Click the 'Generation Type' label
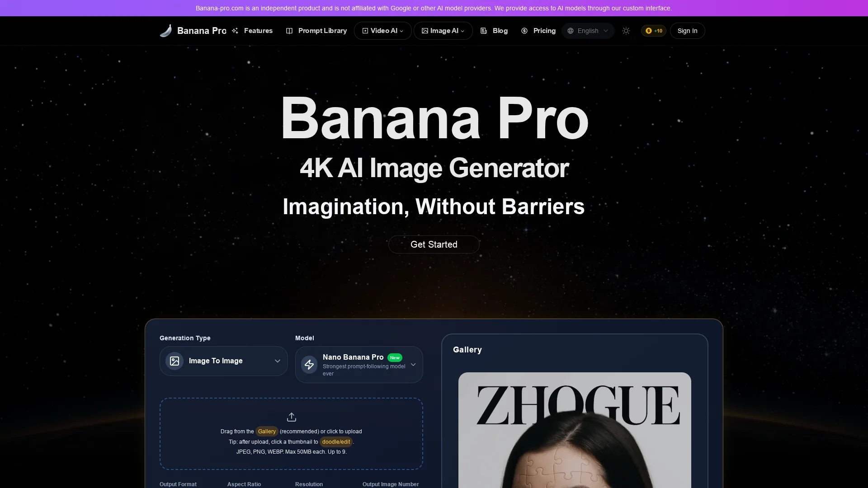This screenshot has height=488, width=868. click(185, 338)
